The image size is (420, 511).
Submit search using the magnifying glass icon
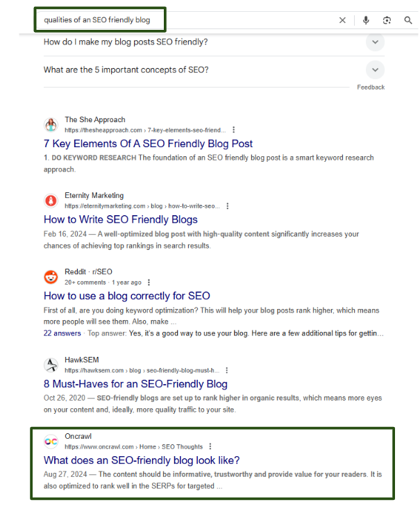pyautogui.click(x=408, y=20)
